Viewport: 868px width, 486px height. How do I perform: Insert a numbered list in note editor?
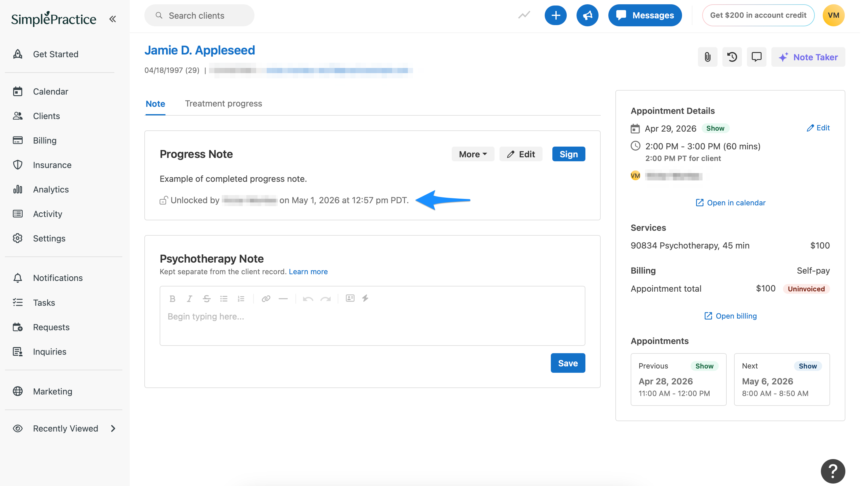tap(241, 298)
